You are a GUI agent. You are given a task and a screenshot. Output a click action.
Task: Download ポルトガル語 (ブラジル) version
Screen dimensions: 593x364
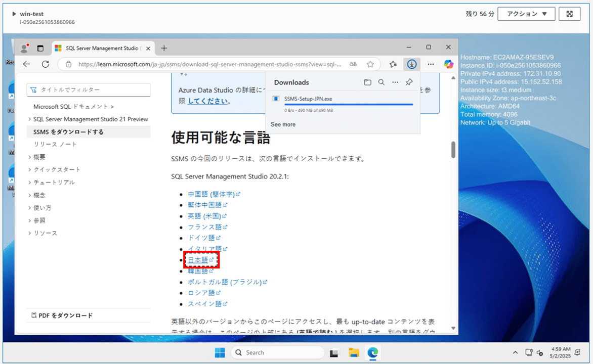point(227,282)
